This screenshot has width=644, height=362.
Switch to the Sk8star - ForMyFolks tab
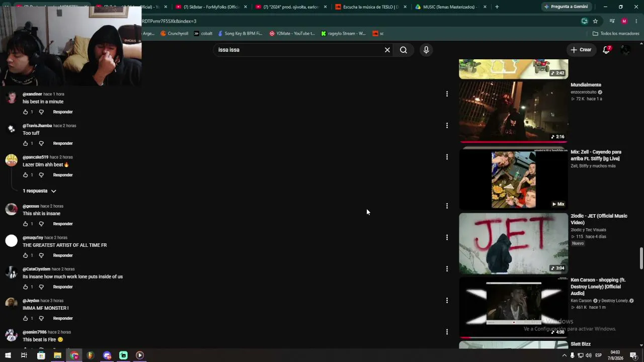(x=211, y=7)
